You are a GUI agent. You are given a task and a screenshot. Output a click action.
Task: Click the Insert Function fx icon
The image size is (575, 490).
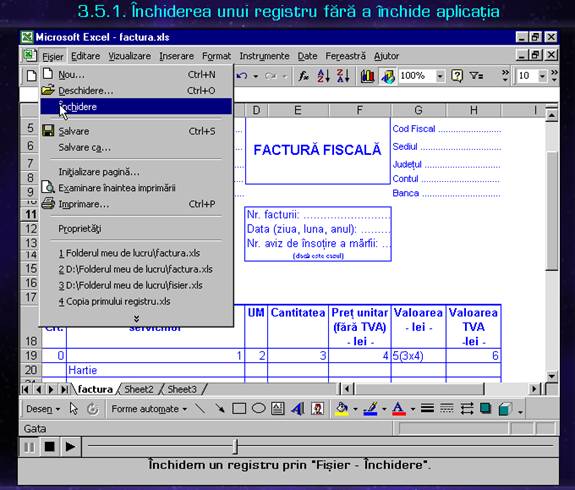tap(304, 76)
